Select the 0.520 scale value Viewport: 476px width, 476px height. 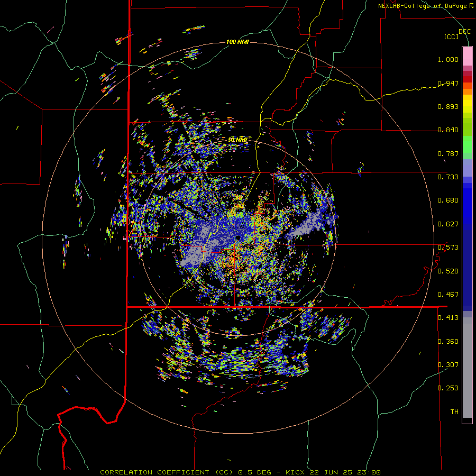pyautogui.click(x=448, y=271)
